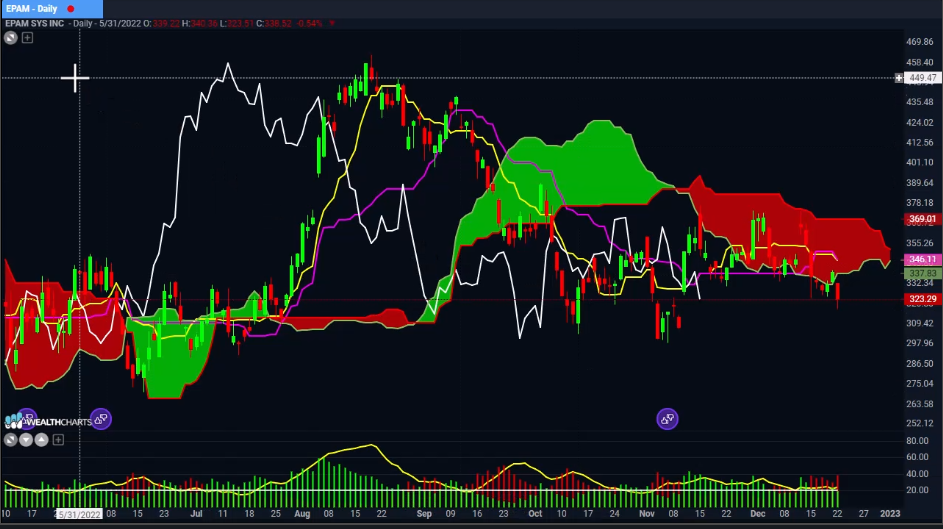Click the Nov label on the time axis
943x529 pixels.
[647, 514]
